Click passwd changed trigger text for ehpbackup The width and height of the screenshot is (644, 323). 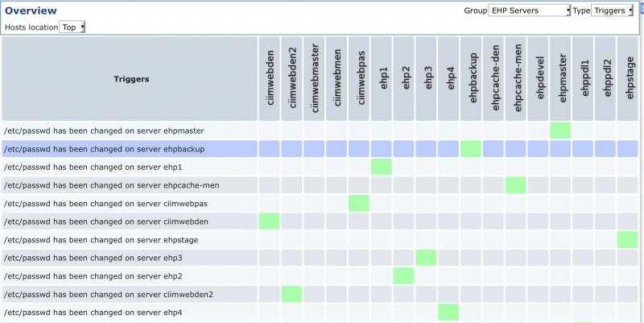coord(104,149)
